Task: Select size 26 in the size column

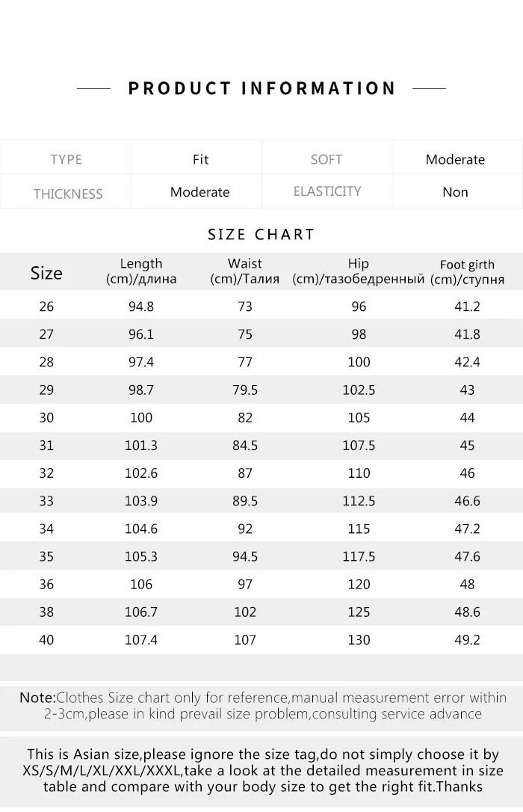Action: pos(46,307)
